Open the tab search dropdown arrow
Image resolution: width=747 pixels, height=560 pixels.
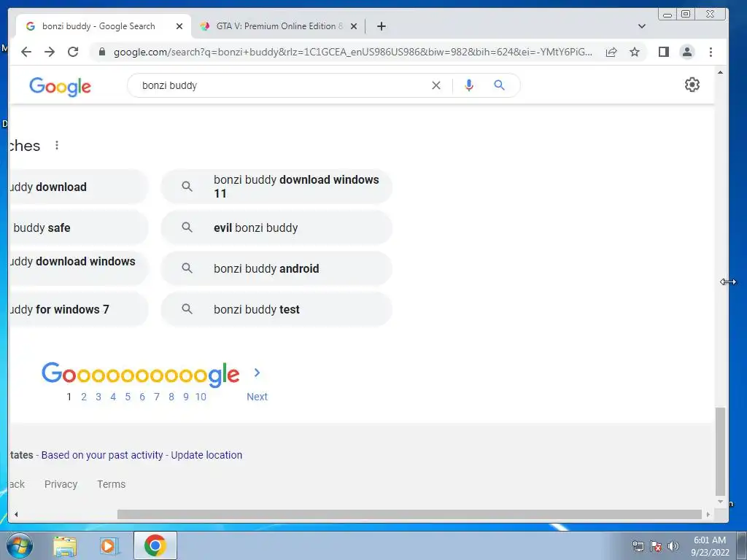[642, 26]
